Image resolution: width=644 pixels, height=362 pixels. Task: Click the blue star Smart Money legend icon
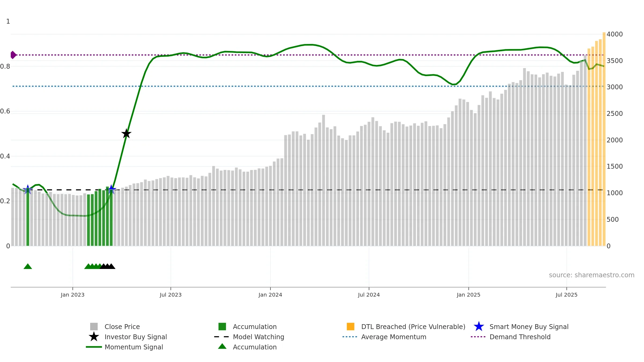click(x=479, y=327)
